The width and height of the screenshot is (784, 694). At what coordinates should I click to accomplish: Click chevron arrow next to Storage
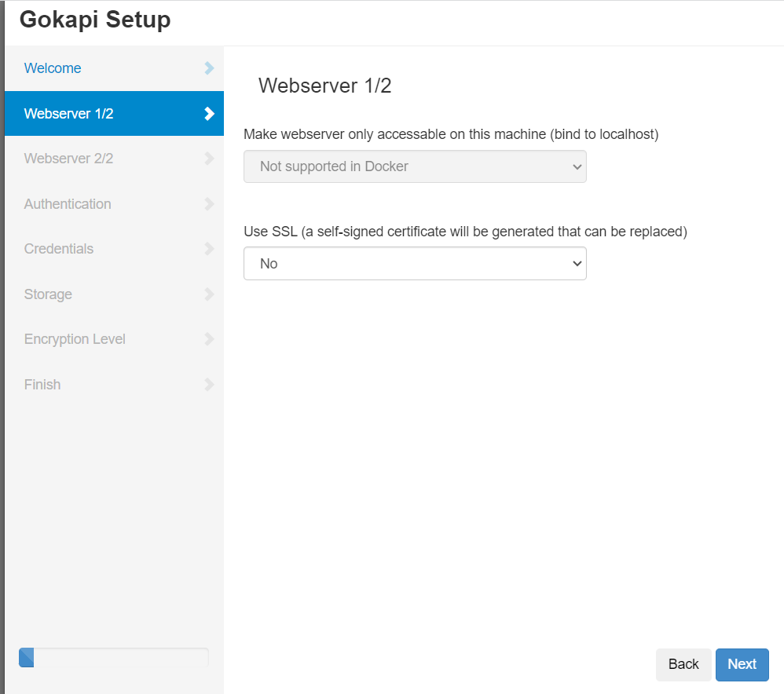[209, 294]
